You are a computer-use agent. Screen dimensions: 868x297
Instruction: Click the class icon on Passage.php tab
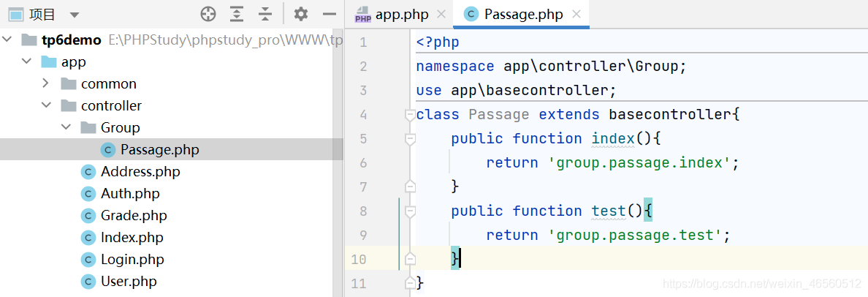click(471, 15)
